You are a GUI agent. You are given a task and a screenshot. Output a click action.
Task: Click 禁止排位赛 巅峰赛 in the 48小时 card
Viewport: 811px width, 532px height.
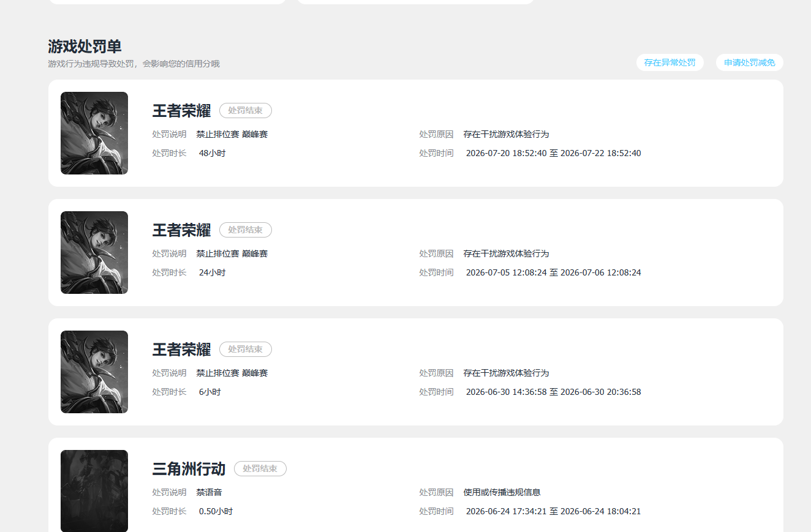click(x=232, y=134)
